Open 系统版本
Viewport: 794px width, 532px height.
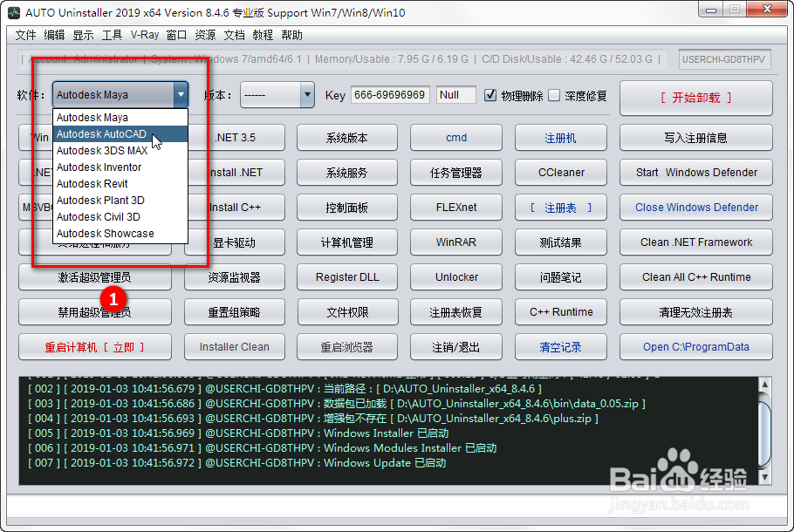[x=347, y=138]
